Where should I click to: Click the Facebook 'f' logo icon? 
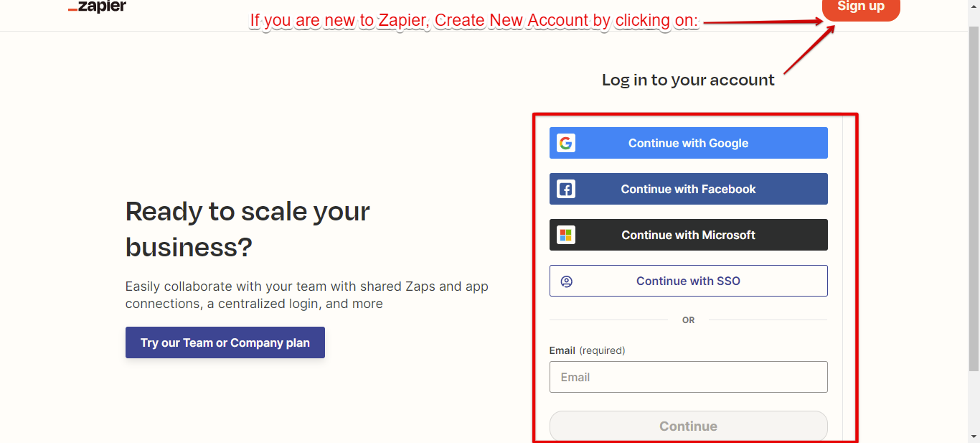pyautogui.click(x=566, y=189)
